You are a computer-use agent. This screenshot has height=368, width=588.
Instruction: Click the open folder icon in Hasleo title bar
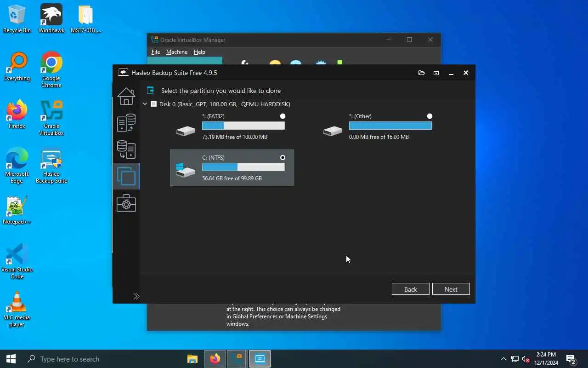421,73
